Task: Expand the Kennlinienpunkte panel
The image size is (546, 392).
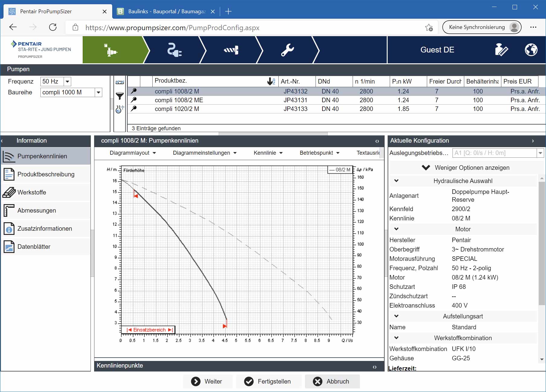Action: click(x=374, y=367)
